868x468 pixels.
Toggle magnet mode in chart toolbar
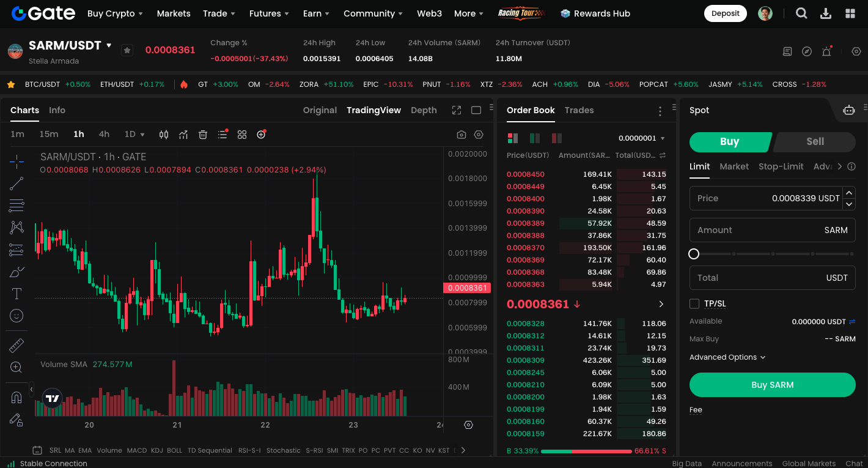click(17, 398)
